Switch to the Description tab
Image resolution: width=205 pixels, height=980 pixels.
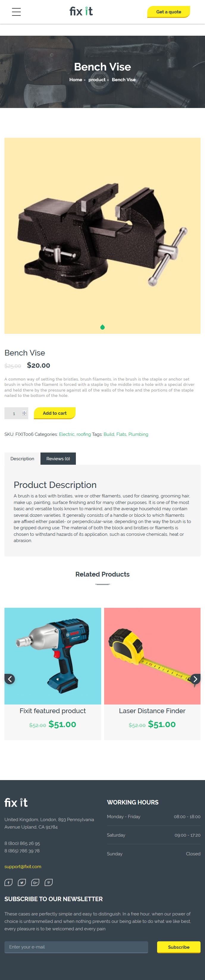(x=22, y=458)
